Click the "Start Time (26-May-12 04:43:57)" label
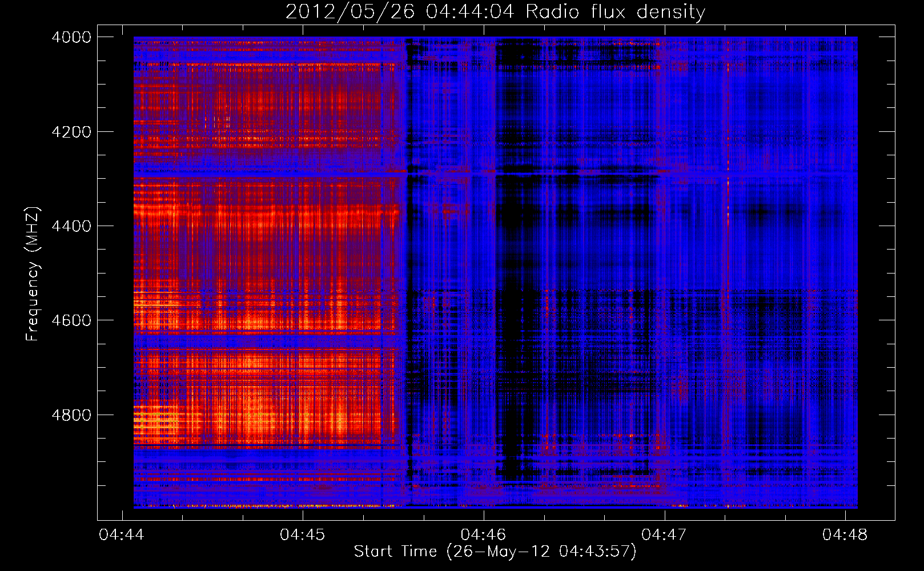The image size is (924, 571). (495, 551)
